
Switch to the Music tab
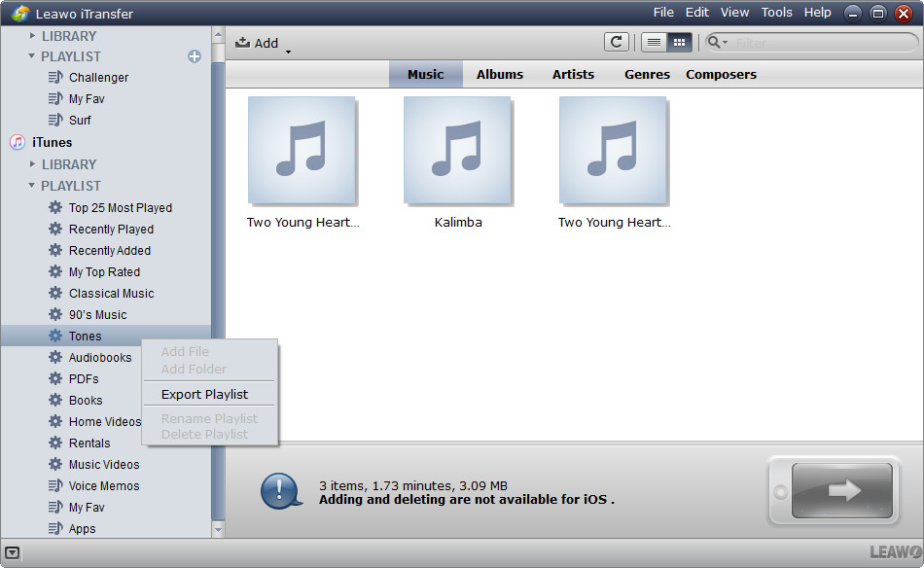pos(425,74)
